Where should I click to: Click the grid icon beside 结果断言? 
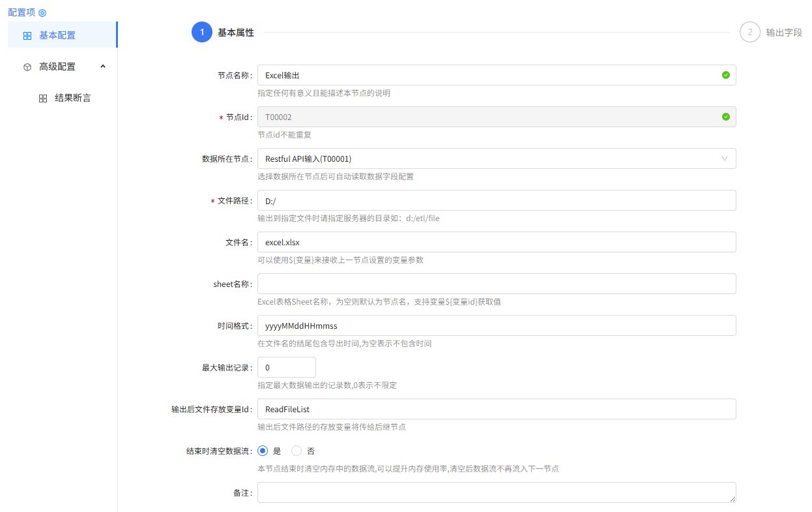coord(42,97)
